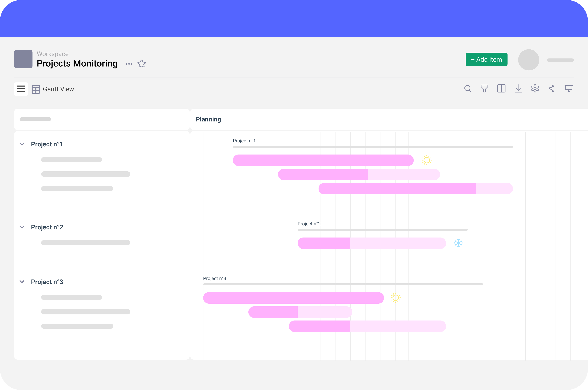Click the share icon in toolbar
This screenshot has height=390, width=588.
[552, 89]
